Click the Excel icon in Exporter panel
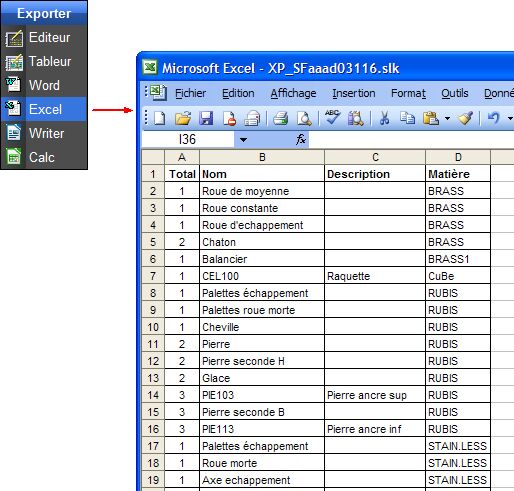 (13, 109)
